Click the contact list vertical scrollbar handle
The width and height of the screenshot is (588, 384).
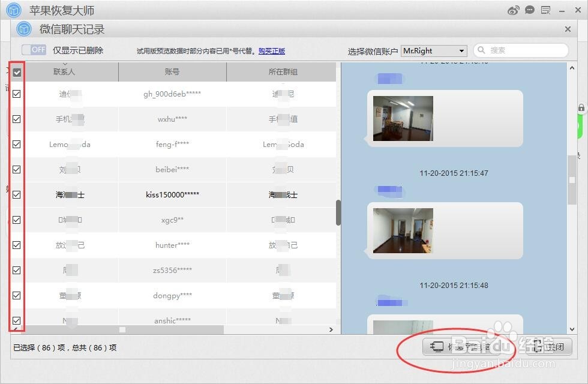coord(338,212)
